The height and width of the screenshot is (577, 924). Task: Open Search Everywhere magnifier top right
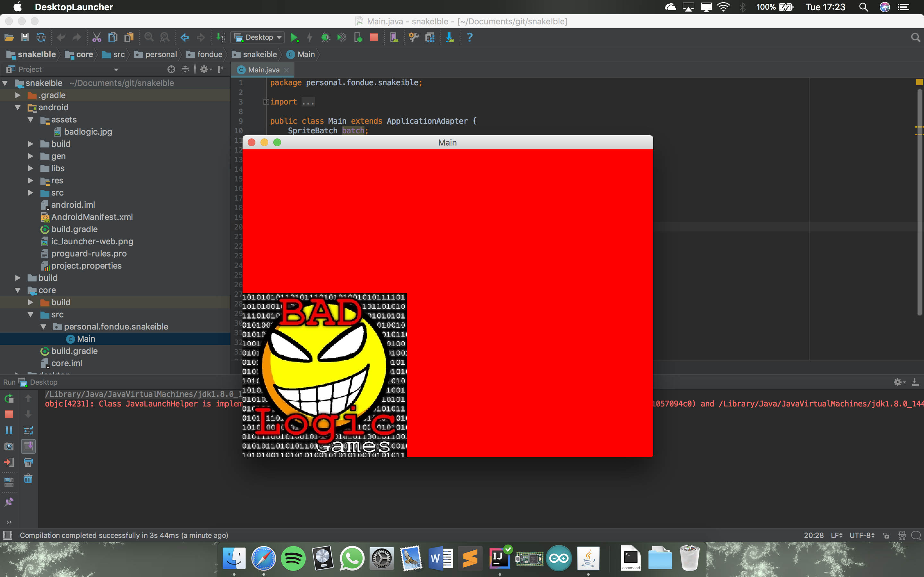pos(915,38)
